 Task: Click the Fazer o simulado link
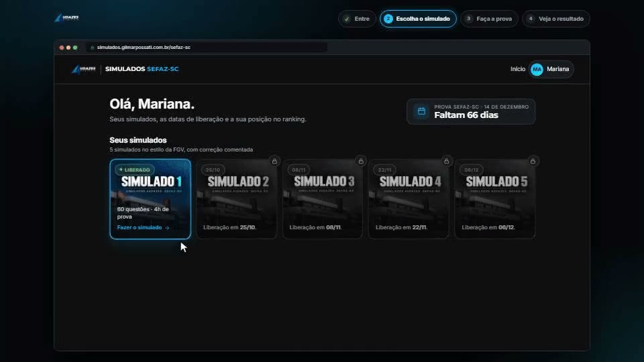[140, 227]
